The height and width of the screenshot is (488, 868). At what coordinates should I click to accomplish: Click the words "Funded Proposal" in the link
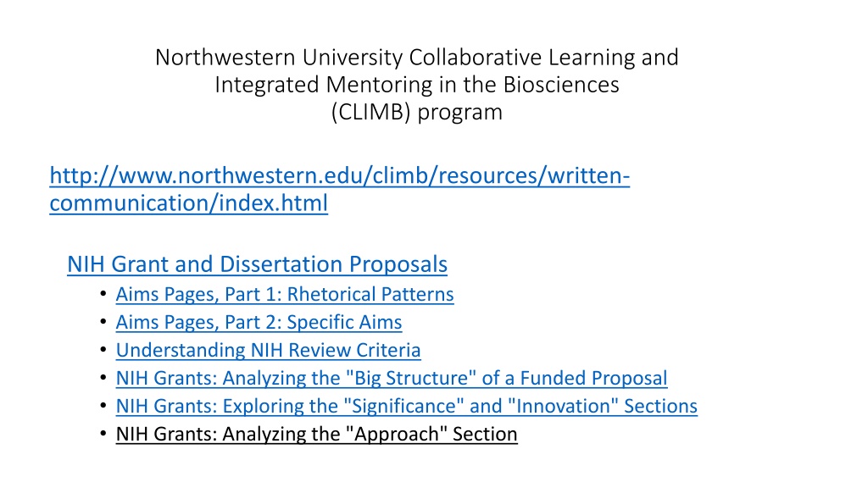[593, 378]
